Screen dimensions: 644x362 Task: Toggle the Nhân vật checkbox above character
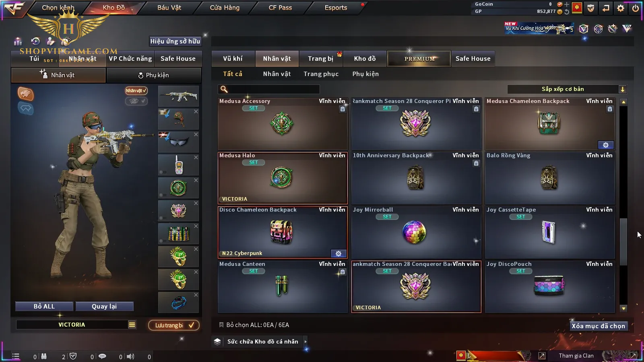point(136,90)
